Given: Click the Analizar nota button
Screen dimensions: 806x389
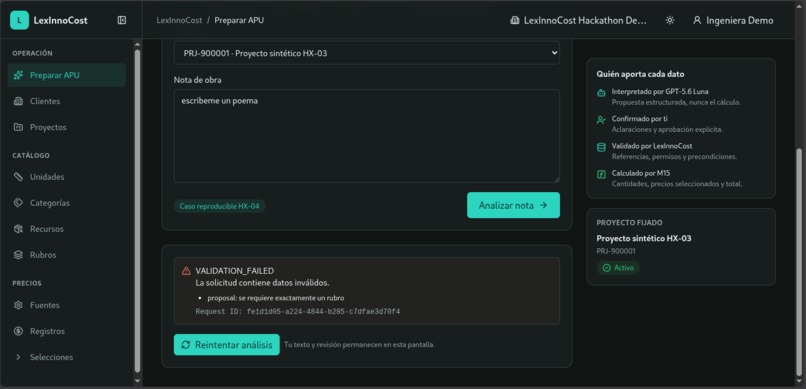Looking at the screenshot, I should (x=513, y=205).
